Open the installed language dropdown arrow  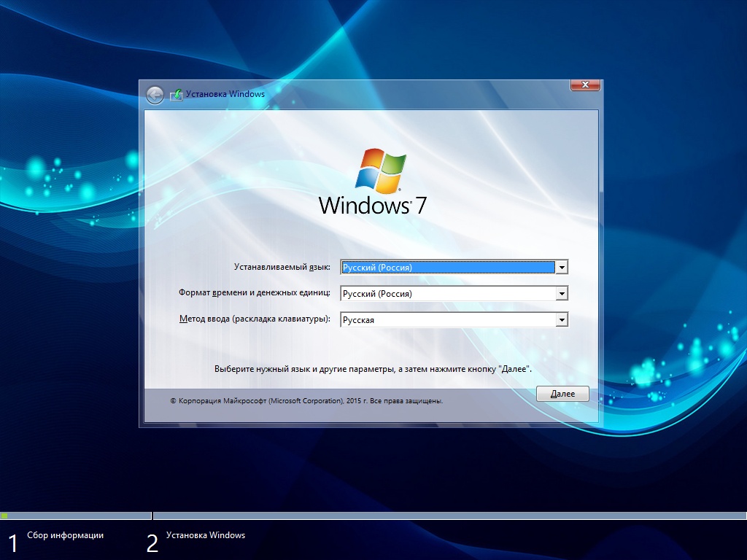pyautogui.click(x=562, y=267)
